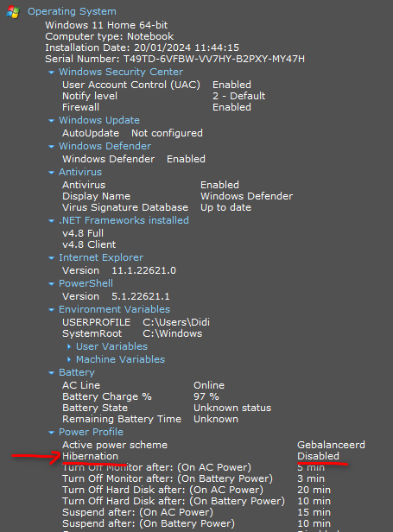The width and height of the screenshot is (393, 532).
Task: Collapse the Environment Variables section arrow
Action: coord(51,310)
